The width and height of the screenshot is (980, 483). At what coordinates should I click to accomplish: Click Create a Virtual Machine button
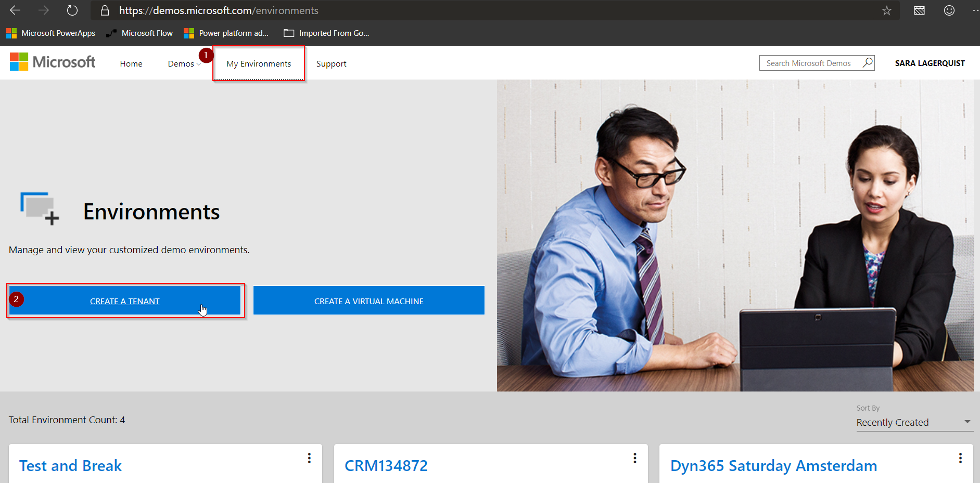point(368,301)
